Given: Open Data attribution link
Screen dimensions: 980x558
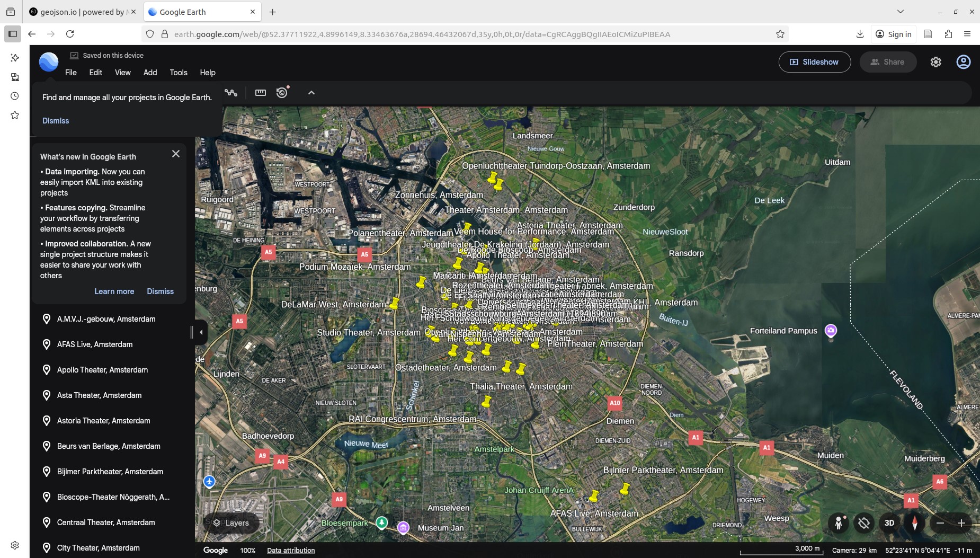Looking at the screenshot, I should pos(291,550).
